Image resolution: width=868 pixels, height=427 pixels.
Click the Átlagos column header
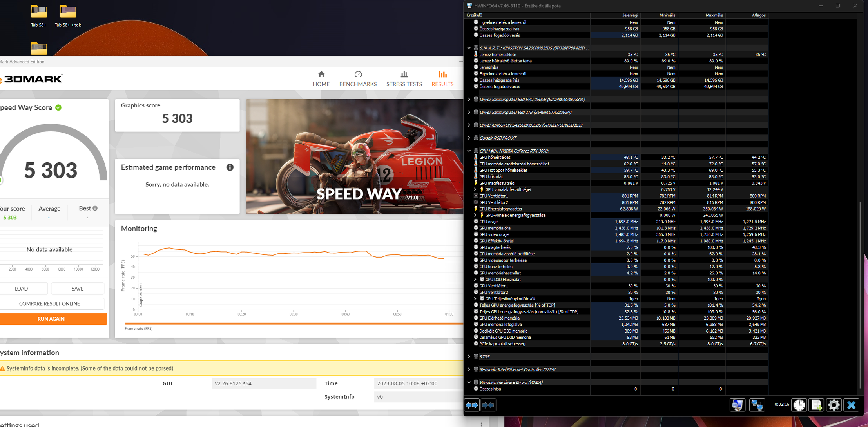747,15
